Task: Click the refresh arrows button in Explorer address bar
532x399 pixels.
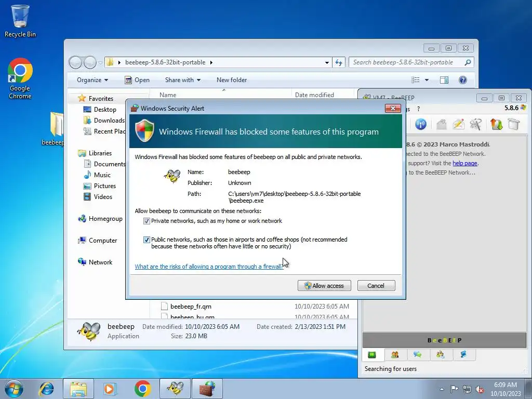Action: 339,62
